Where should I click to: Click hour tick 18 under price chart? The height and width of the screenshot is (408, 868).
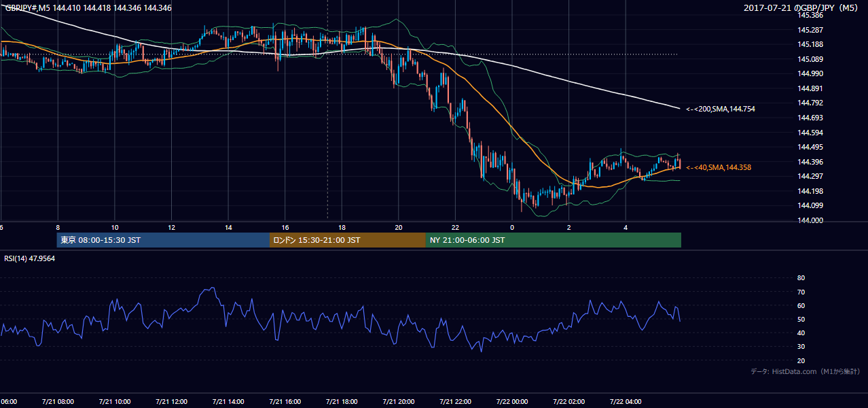pos(342,228)
